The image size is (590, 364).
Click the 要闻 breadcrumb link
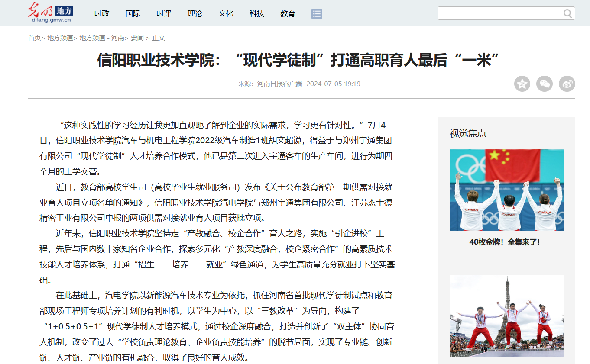137,38
